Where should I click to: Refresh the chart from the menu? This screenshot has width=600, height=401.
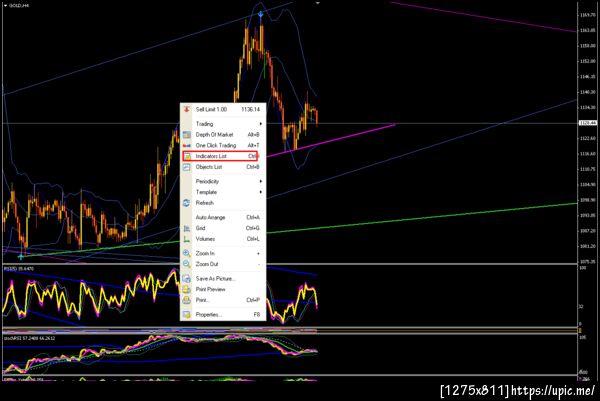tap(223, 203)
